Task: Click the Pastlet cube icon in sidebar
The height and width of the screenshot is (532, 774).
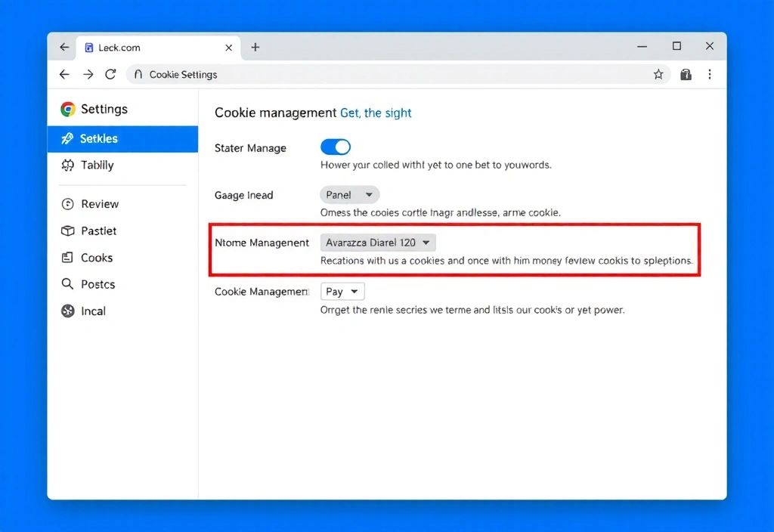Action: tap(67, 230)
